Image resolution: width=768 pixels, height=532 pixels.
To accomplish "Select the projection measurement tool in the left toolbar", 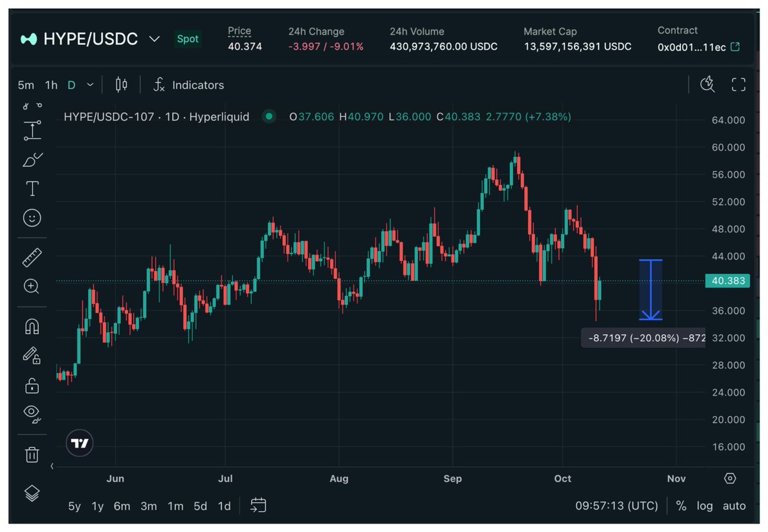I will (32, 131).
